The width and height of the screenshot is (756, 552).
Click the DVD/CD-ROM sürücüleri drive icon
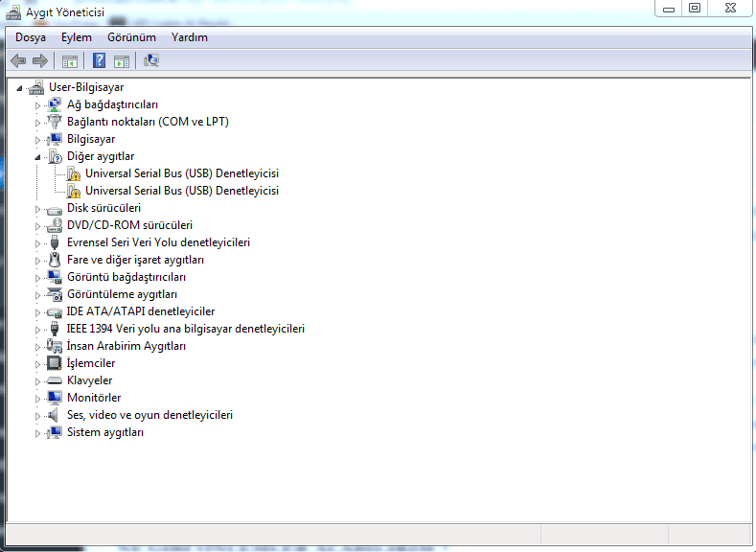(x=55, y=225)
